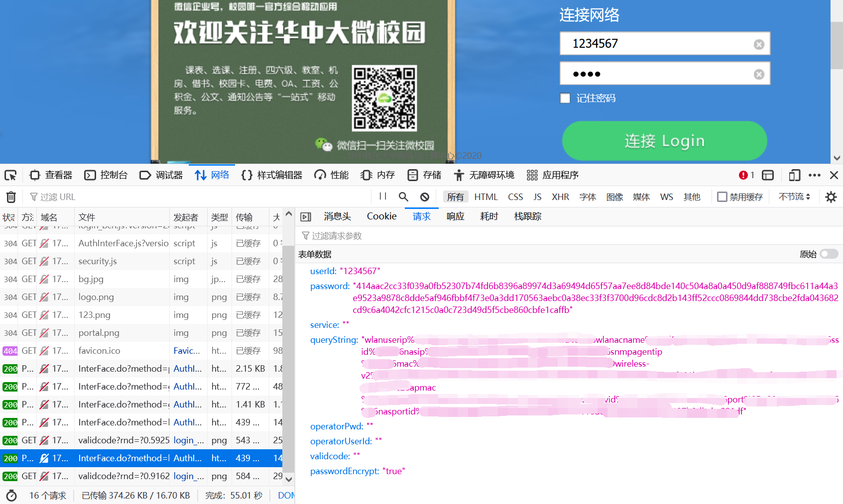
Task: Clear network log with trash icon
Action: (11, 197)
